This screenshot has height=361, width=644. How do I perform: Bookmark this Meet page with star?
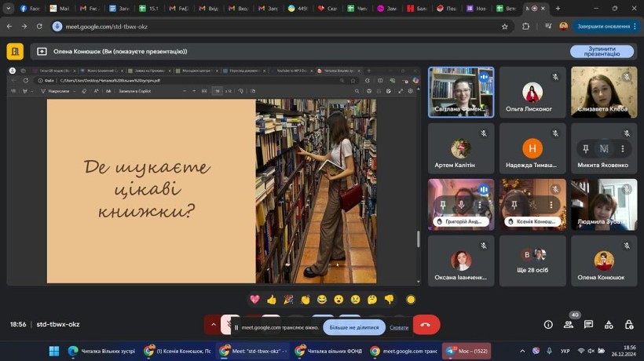(x=504, y=26)
